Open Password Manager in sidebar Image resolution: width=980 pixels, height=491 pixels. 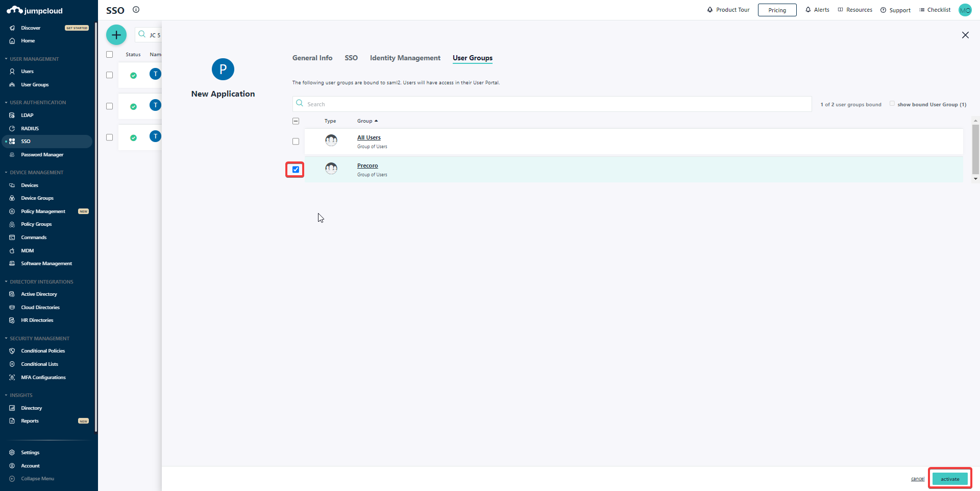pos(42,155)
